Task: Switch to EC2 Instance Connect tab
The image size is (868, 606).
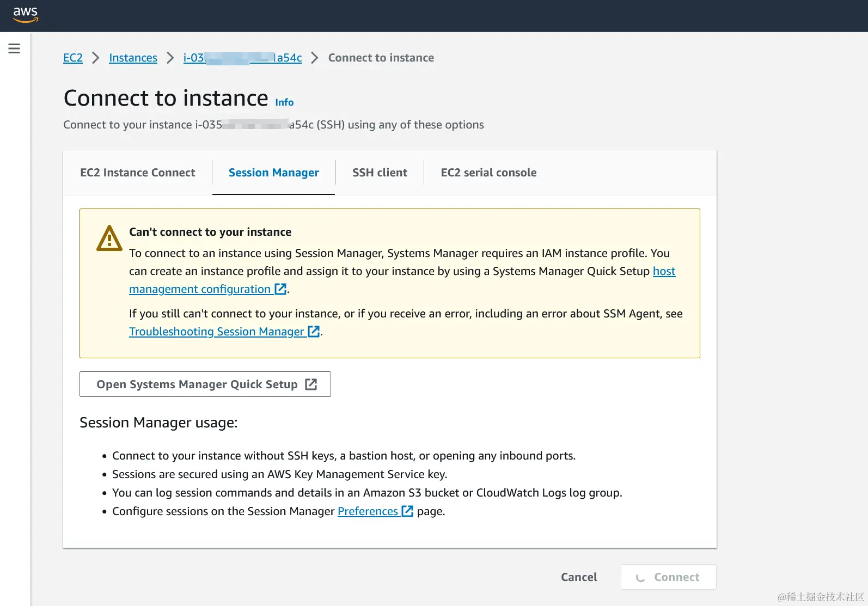Action: [x=137, y=173]
